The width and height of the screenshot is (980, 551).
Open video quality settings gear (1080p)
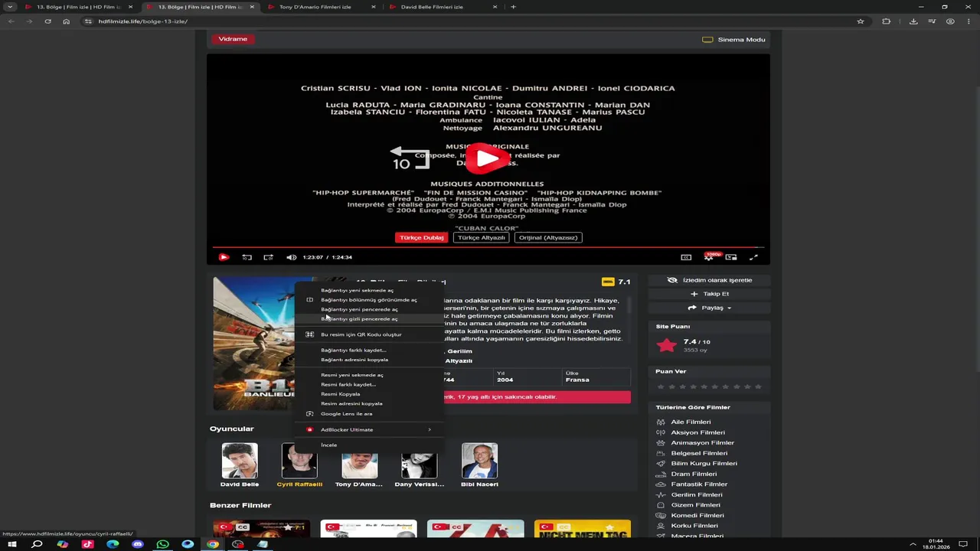(x=710, y=257)
